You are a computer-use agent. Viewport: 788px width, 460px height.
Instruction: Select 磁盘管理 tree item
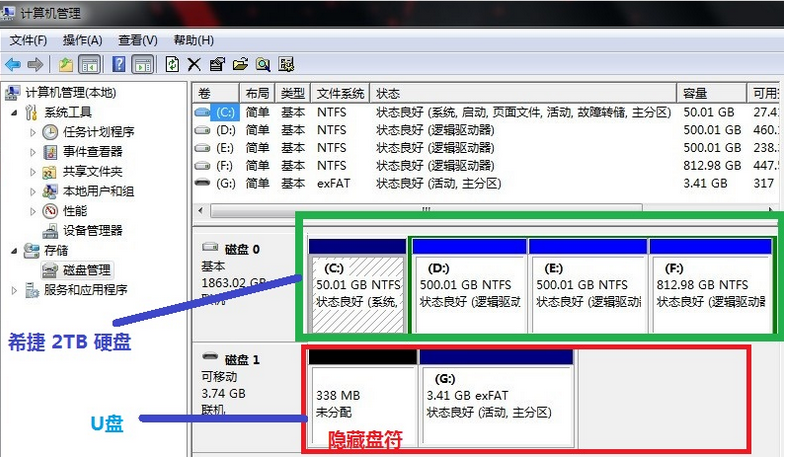(x=86, y=270)
